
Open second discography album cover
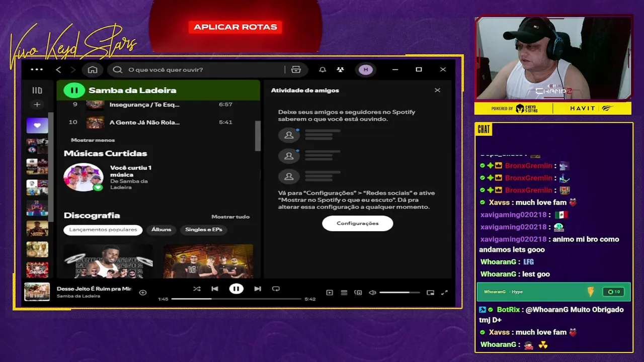[208, 261]
